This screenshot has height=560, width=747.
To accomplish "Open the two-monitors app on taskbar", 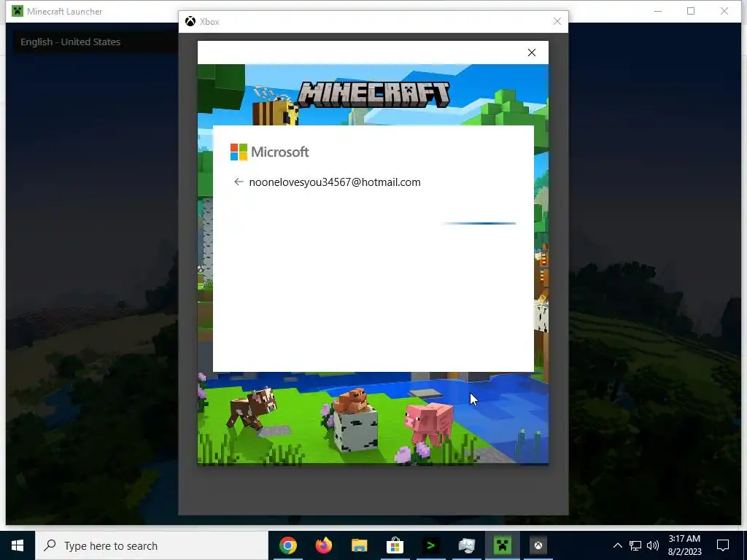I will tap(466, 545).
